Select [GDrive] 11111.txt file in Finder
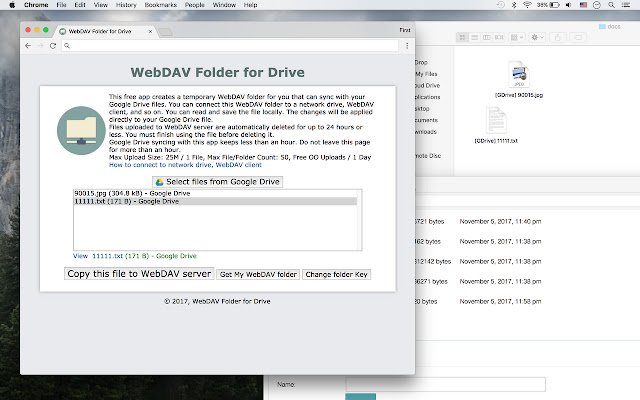Viewport: 640px width, 400px height. pyautogui.click(x=496, y=125)
